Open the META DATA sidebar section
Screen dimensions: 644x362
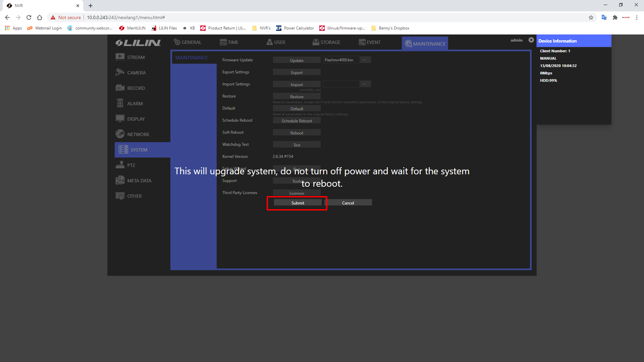[x=139, y=181]
